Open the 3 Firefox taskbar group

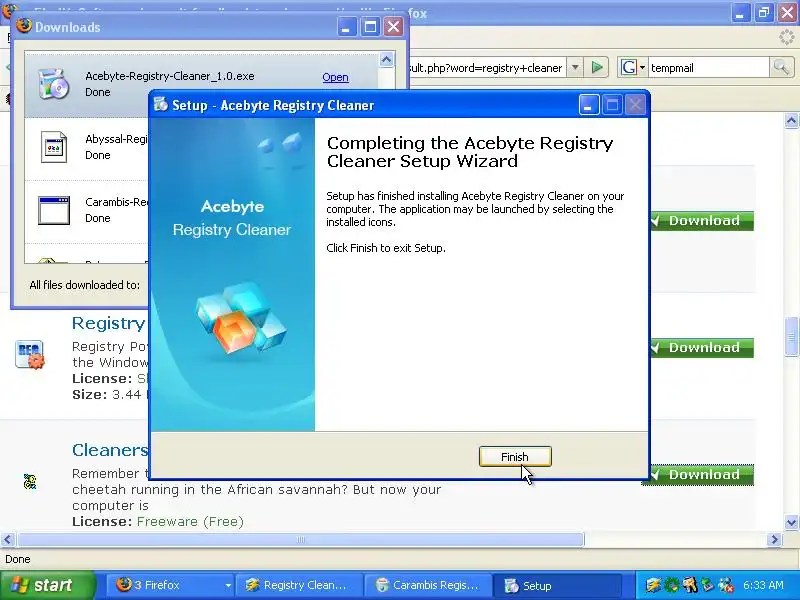170,585
